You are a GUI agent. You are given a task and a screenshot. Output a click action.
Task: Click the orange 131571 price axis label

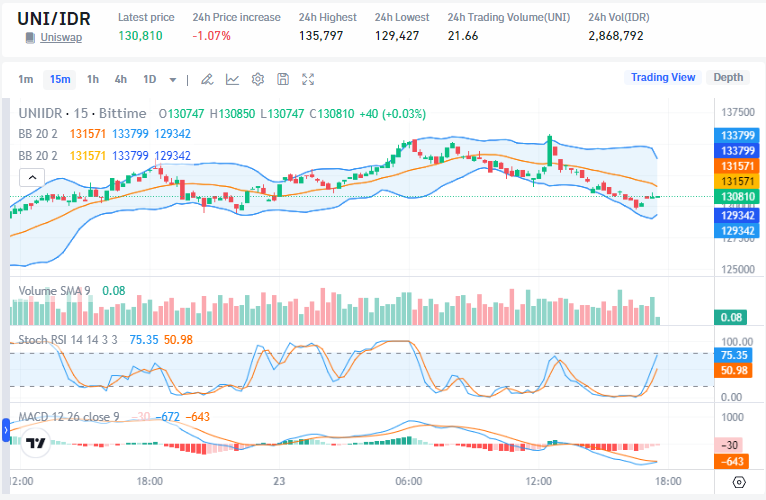click(x=737, y=166)
